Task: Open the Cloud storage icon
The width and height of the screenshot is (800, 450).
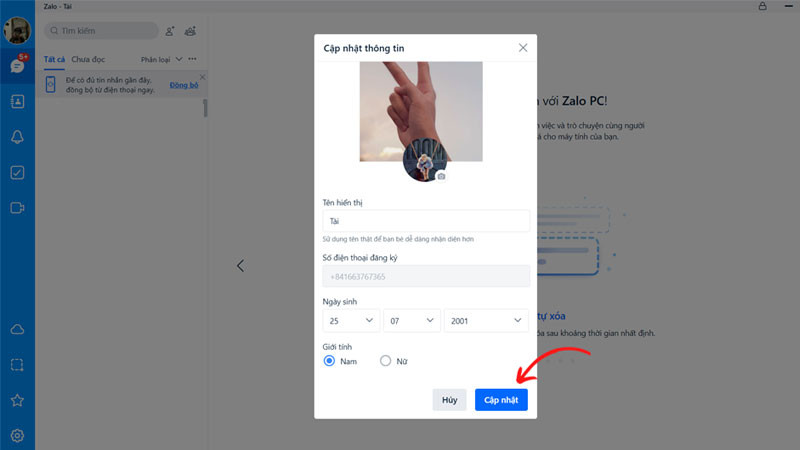Action: (x=17, y=330)
